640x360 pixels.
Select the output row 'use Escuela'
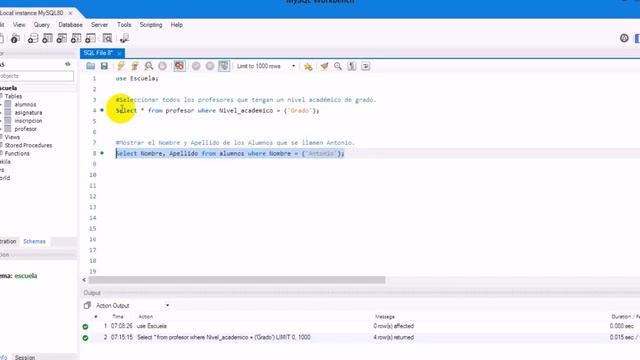tap(359, 326)
